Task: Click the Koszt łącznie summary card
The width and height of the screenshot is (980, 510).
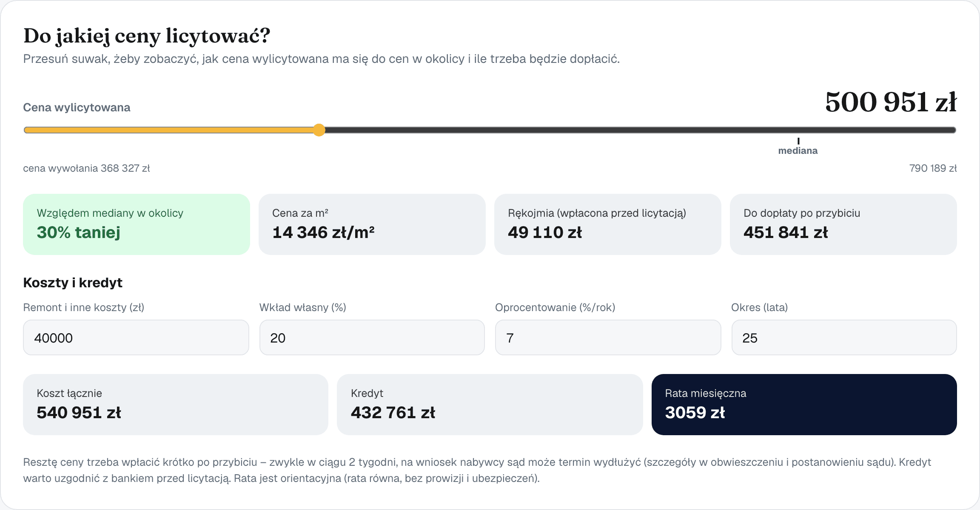Action: click(x=176, y=405)
